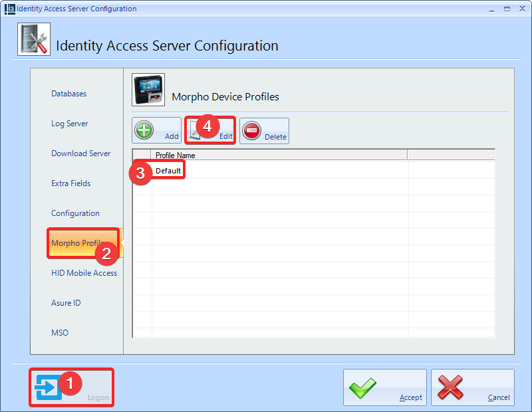This screenshot has width=532, height=412.
Task: Click the Add profile button
Action: (x=157, y=130)
